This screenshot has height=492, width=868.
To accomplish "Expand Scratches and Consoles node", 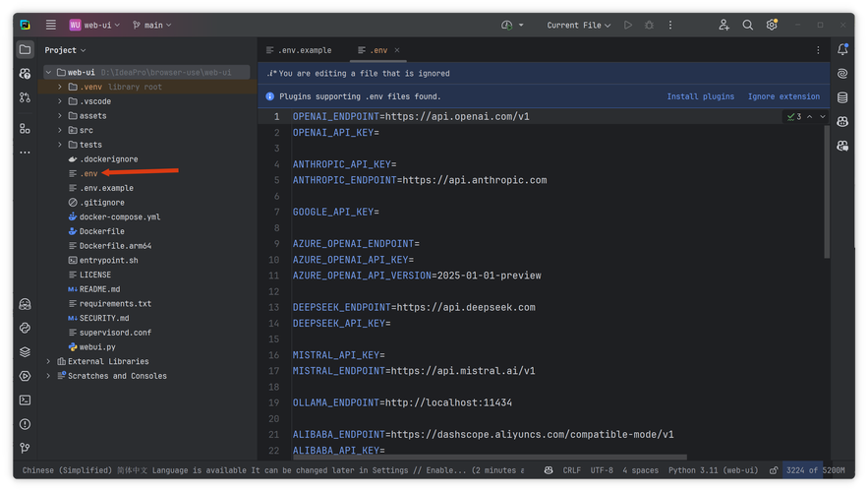I will click(49, 376).
